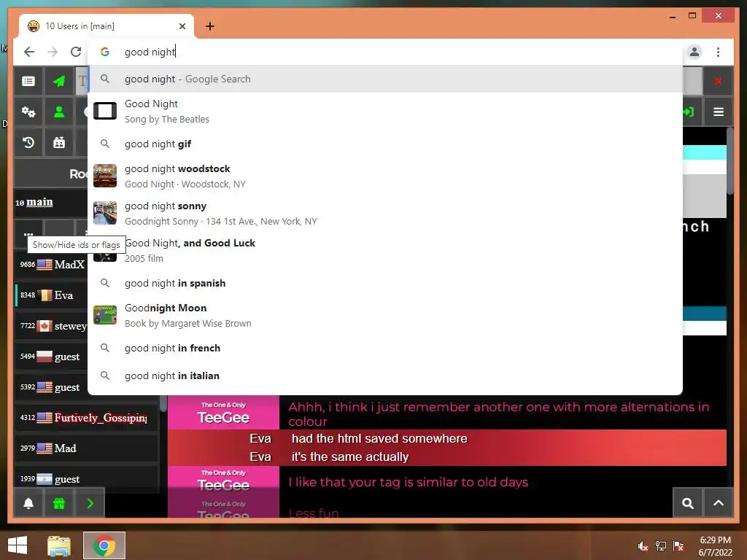Viewport: 747px width, 560px height.
Task: Click the green user profile icon
Action: (x=59, y=112)
